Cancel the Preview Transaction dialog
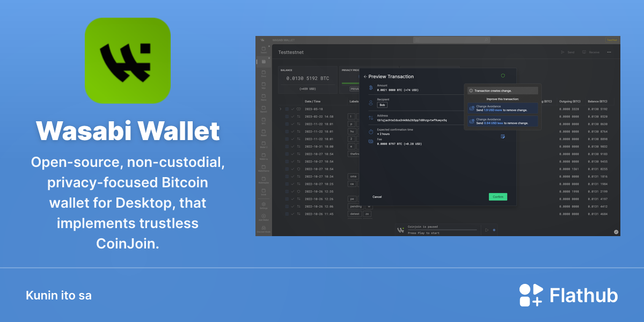 tap(377, 197)
